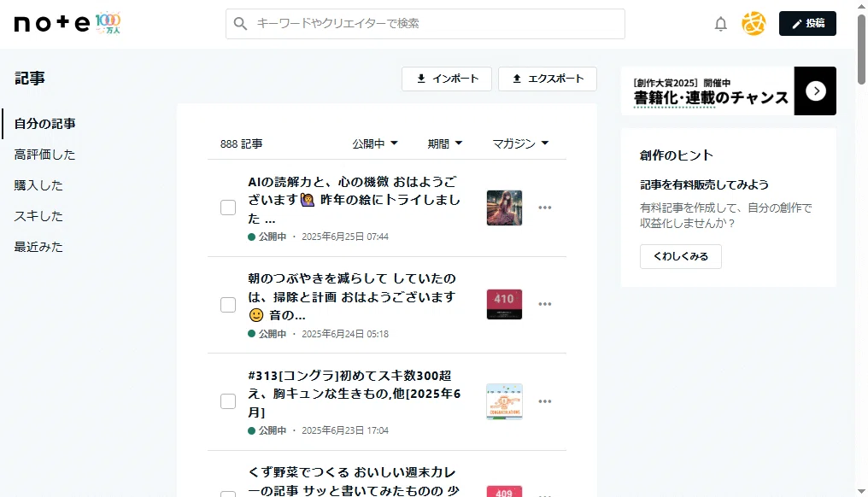Expand the 公開中 status filter
This screenshot has width=868, height=497.
point(375,143)
